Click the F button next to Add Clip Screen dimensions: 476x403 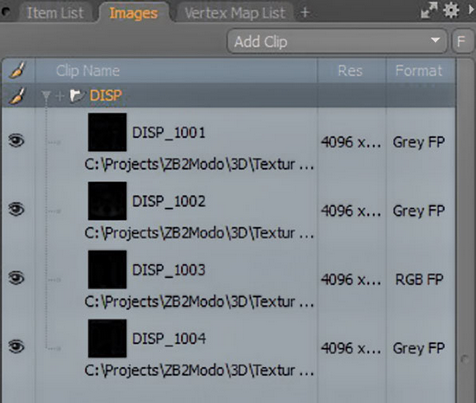(461, 41)
